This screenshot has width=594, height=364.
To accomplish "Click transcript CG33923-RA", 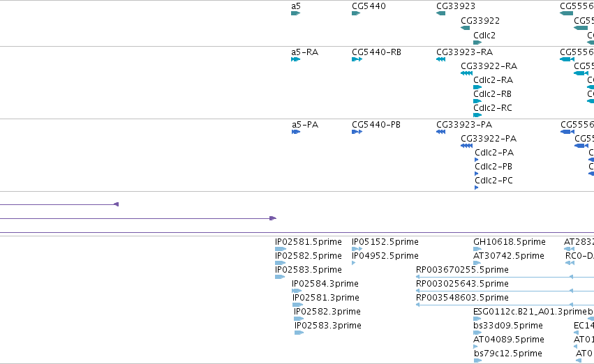I will pyautogui.click(x=440, y=59).
